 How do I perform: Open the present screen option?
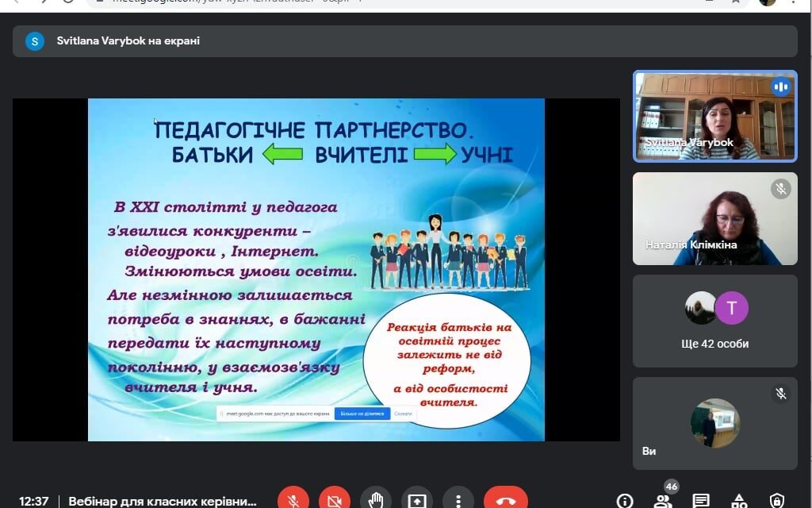coord(417,501)
